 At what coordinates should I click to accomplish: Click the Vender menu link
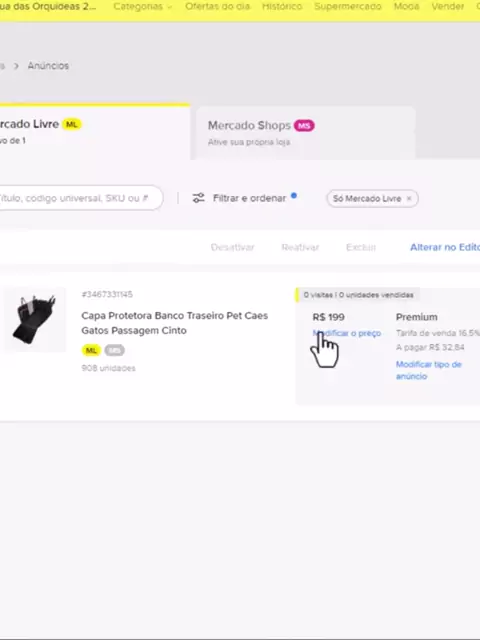point(448,7)
